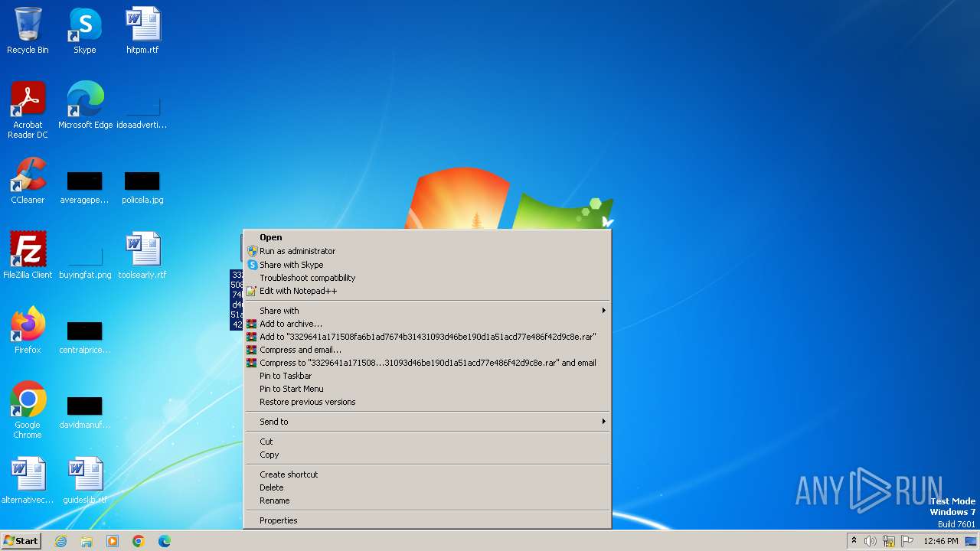Choose Share with Skype menu entry
Image resolution: width=980 pixels, height=551 pixels.
[x=427, y=265]
